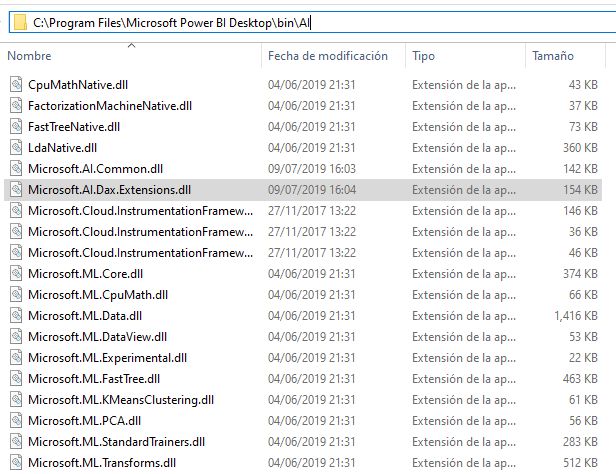Select file name FactorizationMachineNative.dll
This screenshot has height=474, width=616.
[x=110, y=106]
